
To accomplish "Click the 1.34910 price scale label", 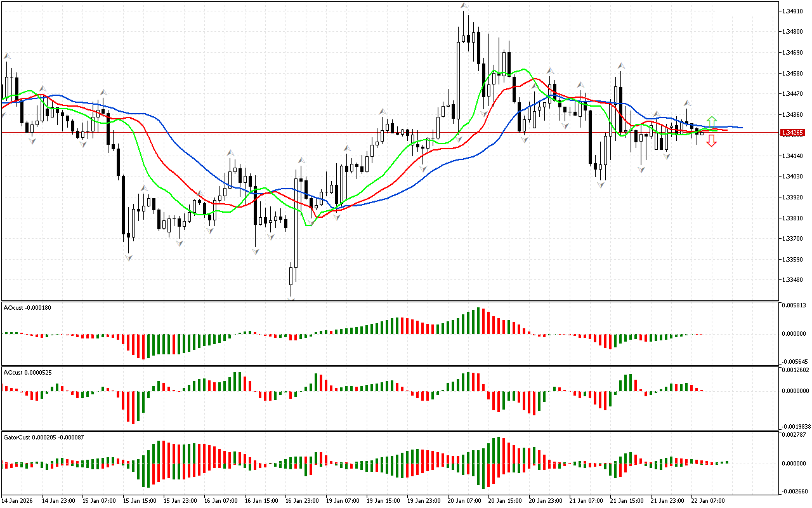I will 793,11.
